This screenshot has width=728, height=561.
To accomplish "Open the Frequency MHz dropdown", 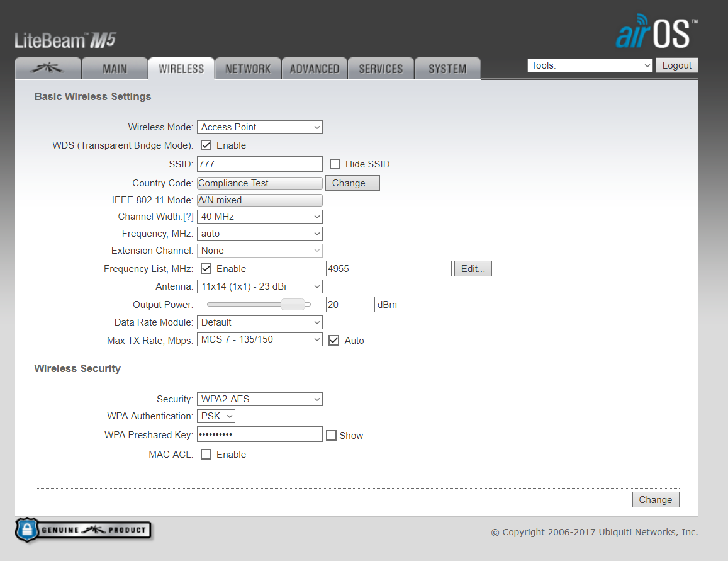I will pos(259,234).
